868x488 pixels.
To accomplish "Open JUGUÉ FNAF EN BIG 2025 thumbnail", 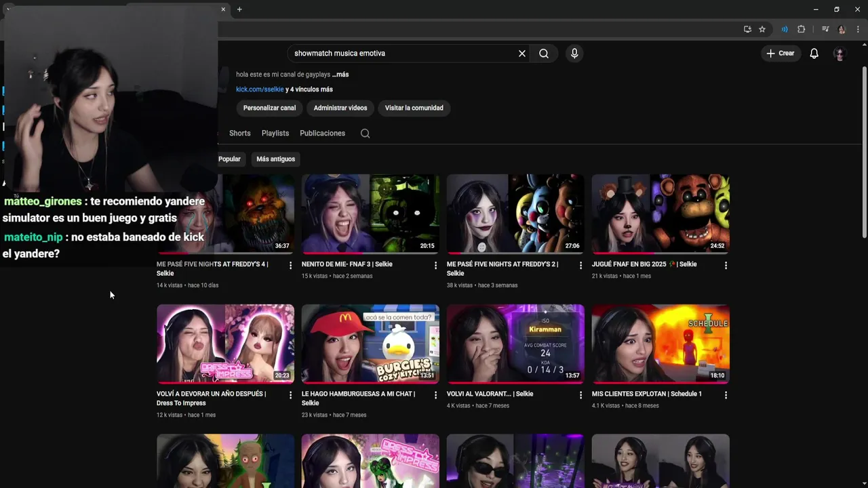I will point(660,213).
